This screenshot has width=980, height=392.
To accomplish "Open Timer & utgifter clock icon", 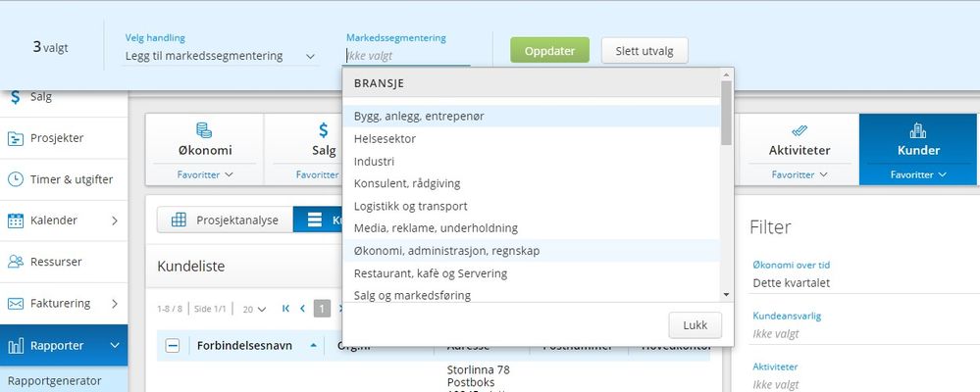I will [x=16, y=179].
